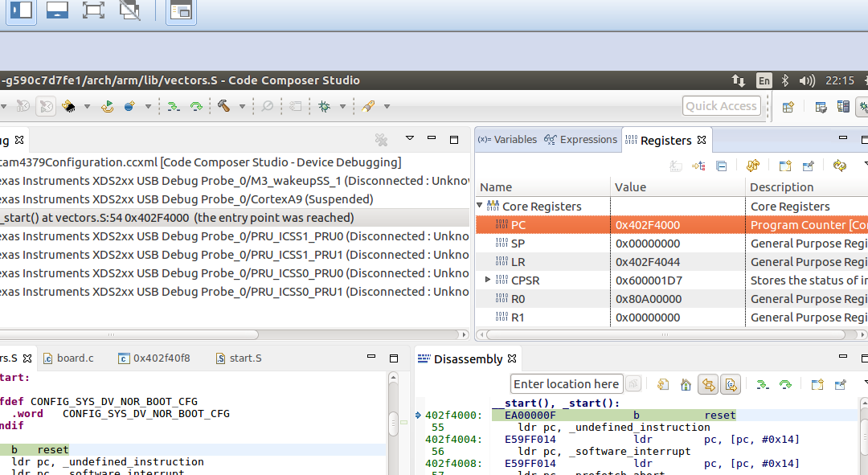The width and height of the screenshot is (868, 475).
Task: Click the En keyboard layout indicator
Action: (x=764, y=81)
